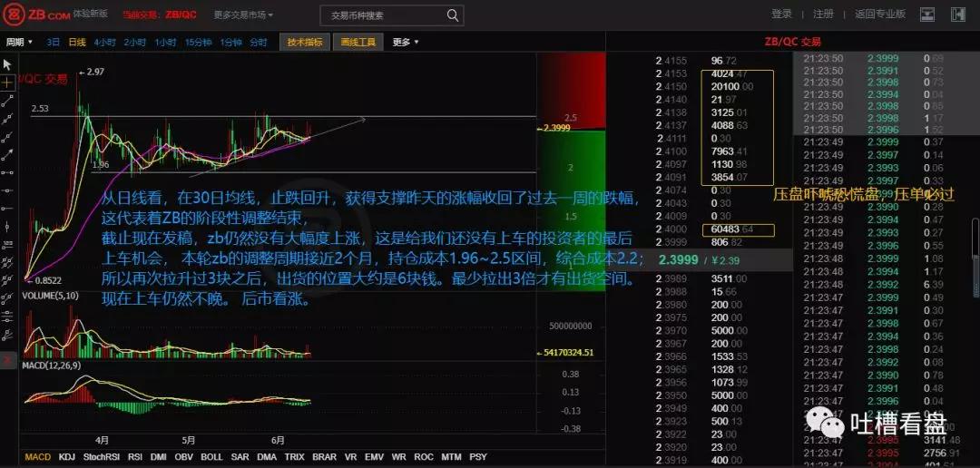
Task: Switch chart period to 2小时
Action: 134,42
